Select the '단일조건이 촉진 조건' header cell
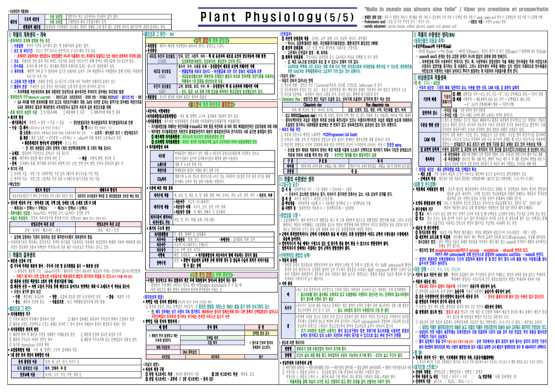 (x=43, y=224)
